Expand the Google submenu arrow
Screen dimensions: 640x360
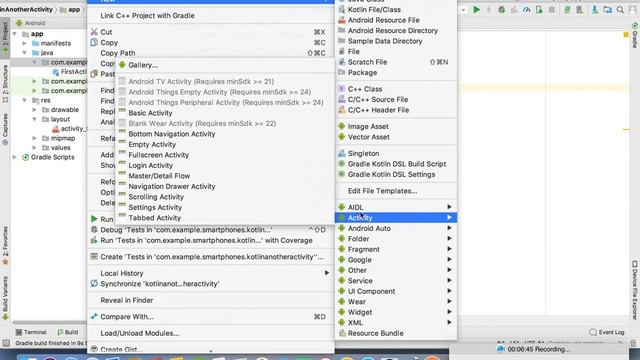click(449, 260)
